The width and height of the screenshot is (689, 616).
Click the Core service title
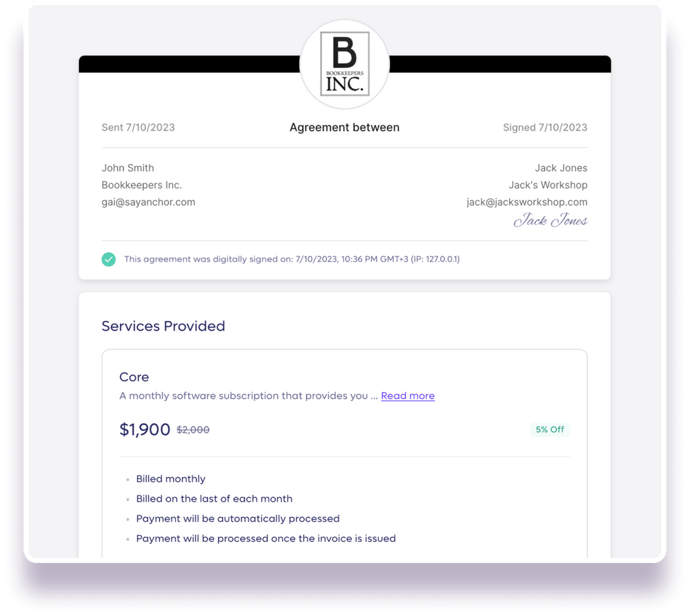[x=134, y=377]
